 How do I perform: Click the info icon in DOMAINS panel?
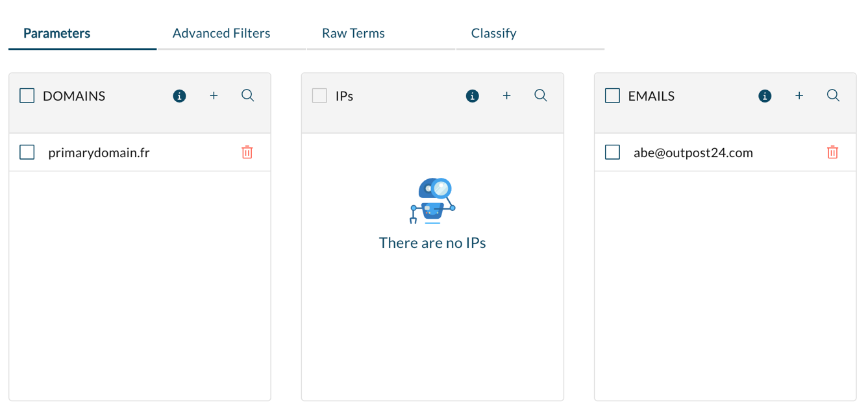[179, 96]
